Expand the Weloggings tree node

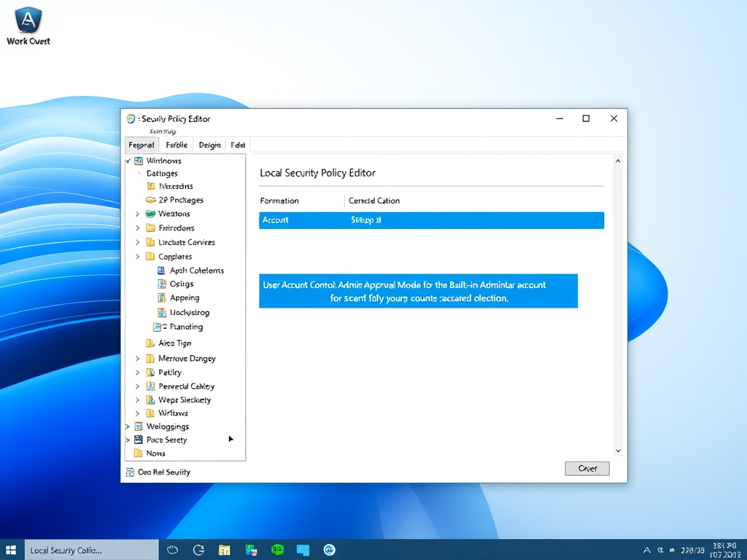pyautogui.click(x=128, y=426)
